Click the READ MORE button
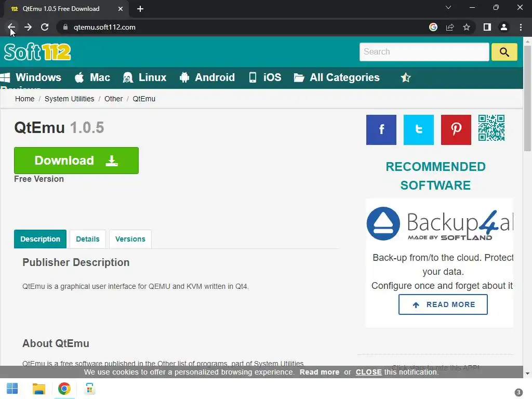Image resolution: width=532 pixels, height=399 pixels. point(443,304)
